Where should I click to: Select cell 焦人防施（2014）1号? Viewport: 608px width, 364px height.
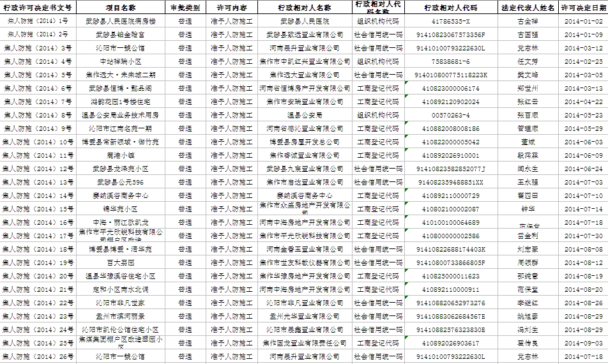[x=38, y=21]
